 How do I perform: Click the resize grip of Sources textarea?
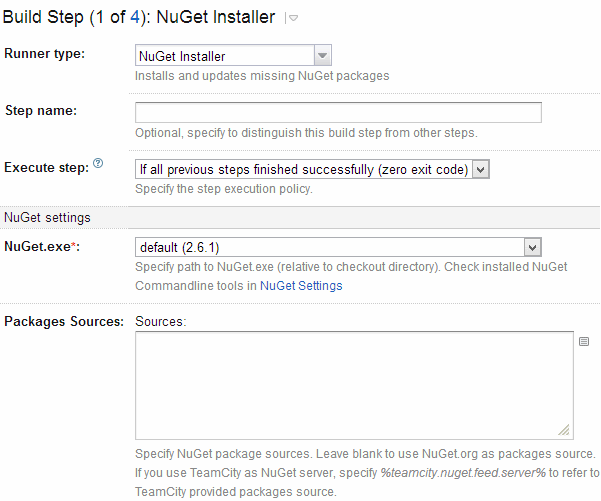(563, 430)
